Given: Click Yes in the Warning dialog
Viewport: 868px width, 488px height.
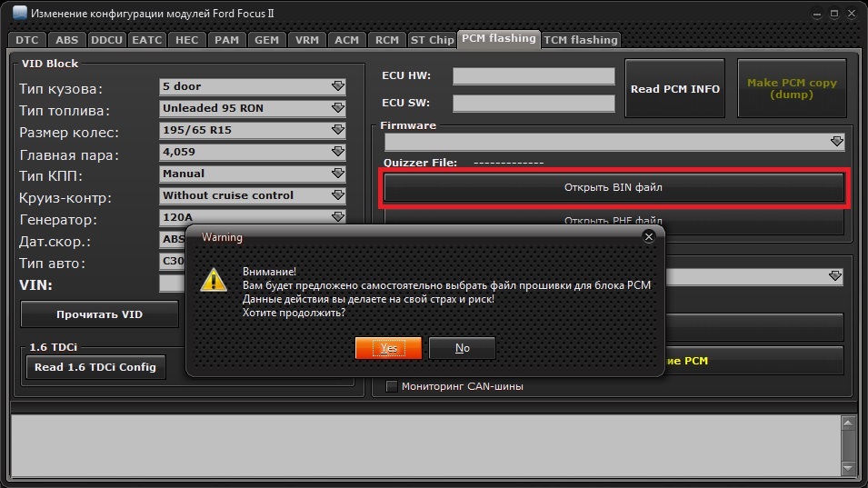Looking at the screenshot, I should (388, 348).
